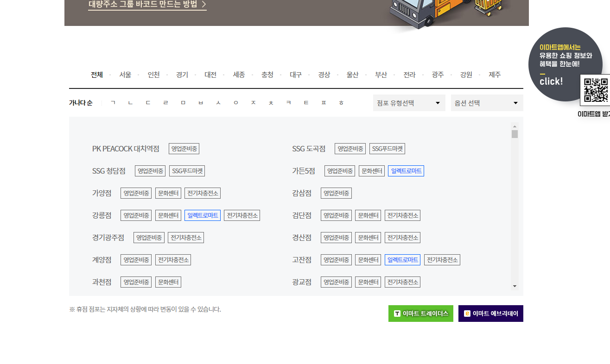Filter stores by consonant ㄴ
Image resolution: width=610 pixels, height=364 pixels.
tap(130, 103)
